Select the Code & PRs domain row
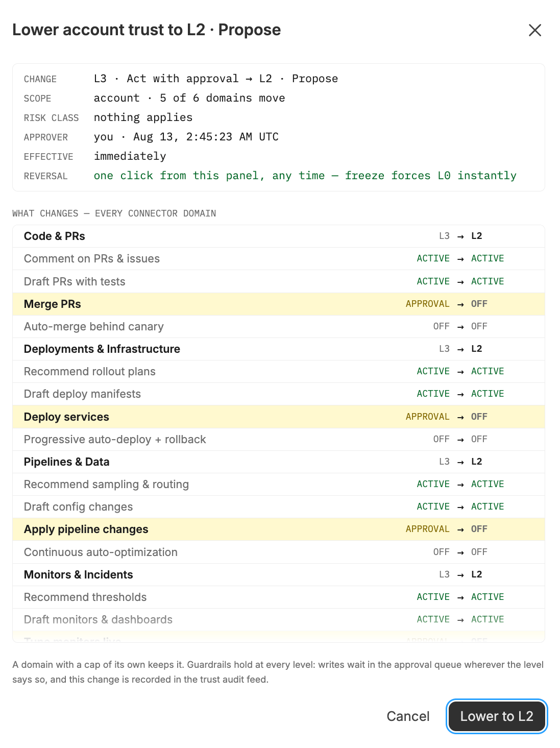The height and width of the screenshot is (748, 560). (279, 236)
